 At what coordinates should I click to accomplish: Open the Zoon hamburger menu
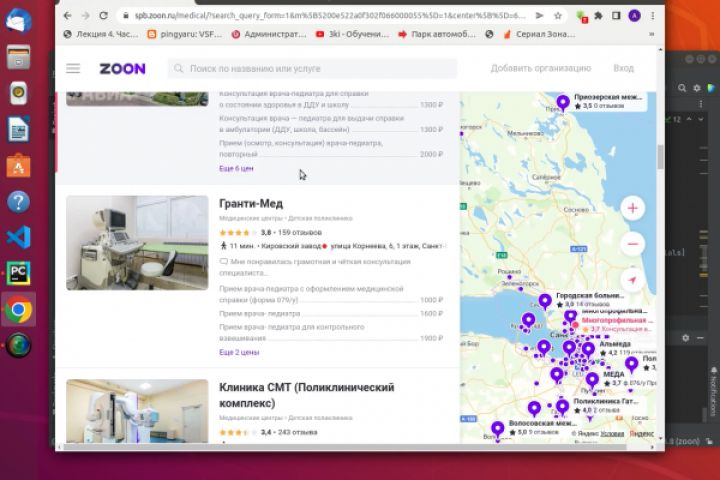pos(73,68)
